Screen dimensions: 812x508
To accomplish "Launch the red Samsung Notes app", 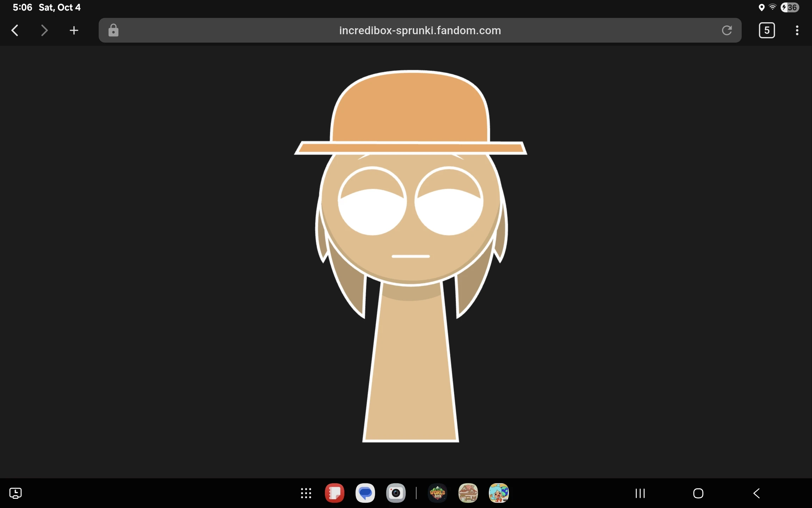I will tap(334, 493).
